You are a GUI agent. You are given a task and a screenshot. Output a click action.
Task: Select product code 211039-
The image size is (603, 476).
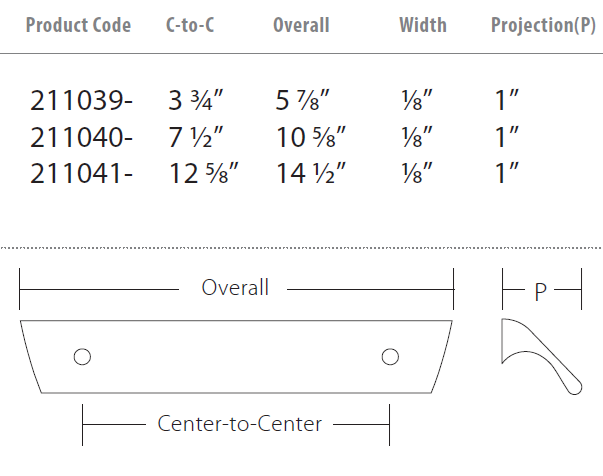83,100
